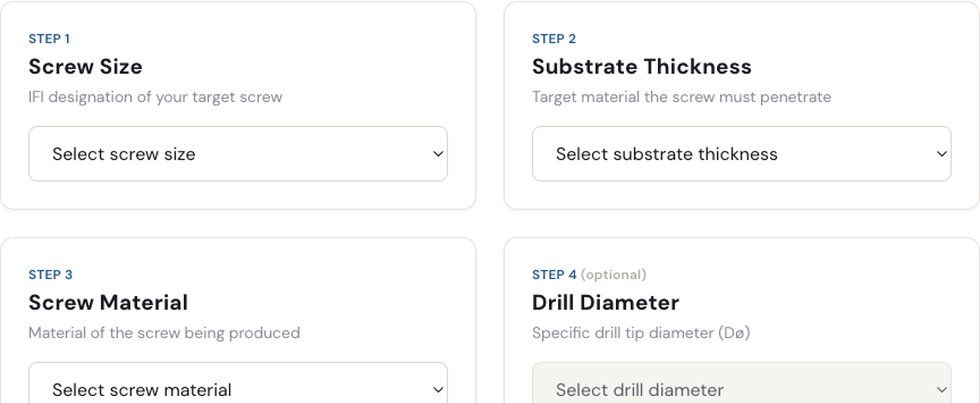Click the Drill Diameter heading
The height and width of the screenshot is (403, 980).
coord(605,302)
